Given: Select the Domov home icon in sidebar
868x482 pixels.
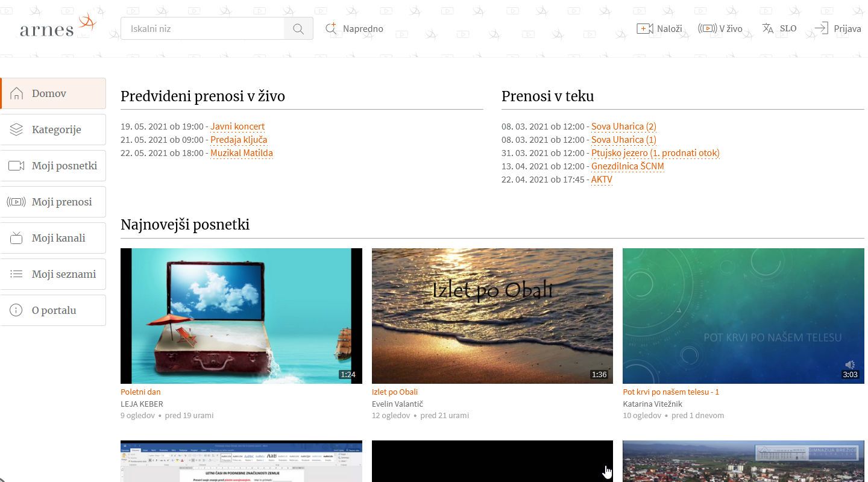Looking at the screenshot, I should tap(16, 93).
